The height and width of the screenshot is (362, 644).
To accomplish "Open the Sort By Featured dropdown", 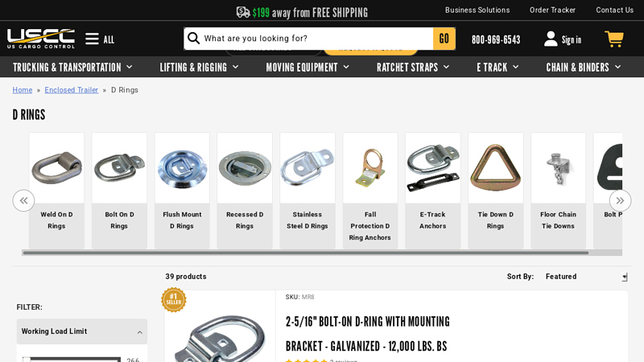I will [x=586, y=277].
